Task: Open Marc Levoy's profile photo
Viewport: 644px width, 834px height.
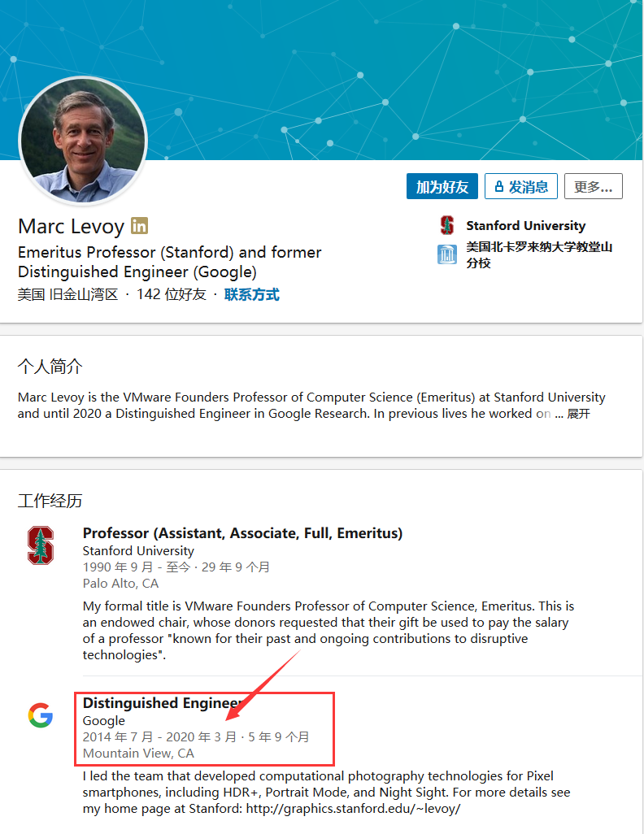Action: pos(83,141)
